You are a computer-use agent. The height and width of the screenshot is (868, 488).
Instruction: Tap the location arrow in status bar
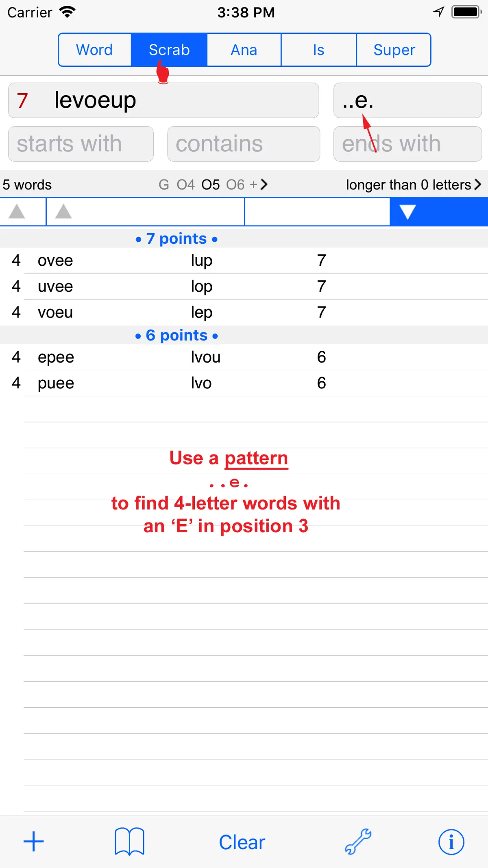[439, 12]
